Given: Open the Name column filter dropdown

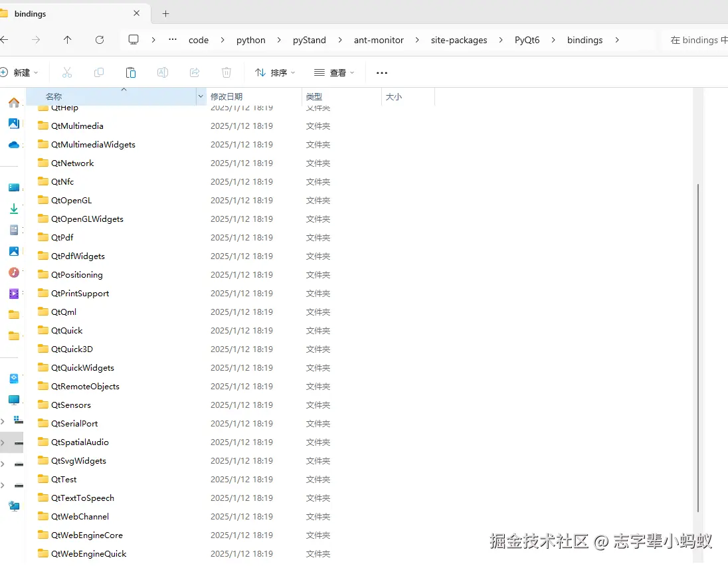Looking at the screenshot, I should pos(201,96).
